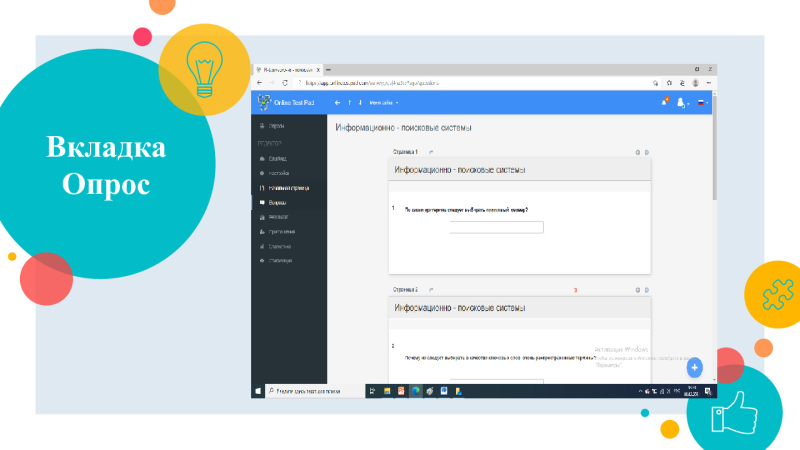Show hidden tray icons chevron
The height and width of the screenshot is (450, 800).
pyautogui.click(x=640, y=391)
